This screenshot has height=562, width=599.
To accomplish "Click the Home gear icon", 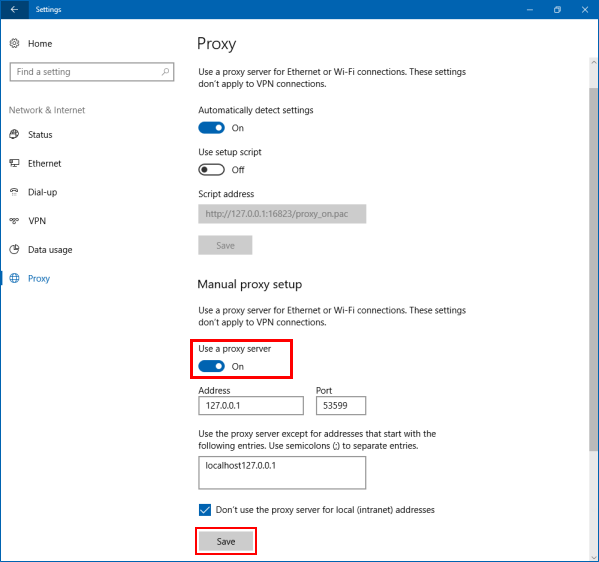I will (x=15, y=43).
